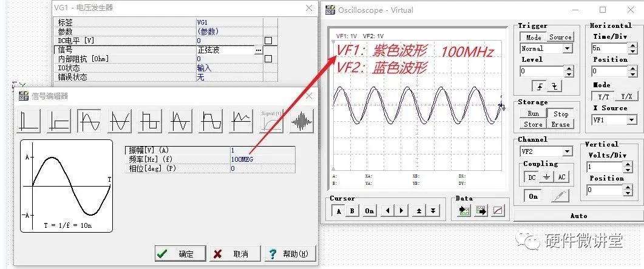Screen dimensions: 644x269
Task: Tick the checkbox in the DC level row
Action: point(268,41)
